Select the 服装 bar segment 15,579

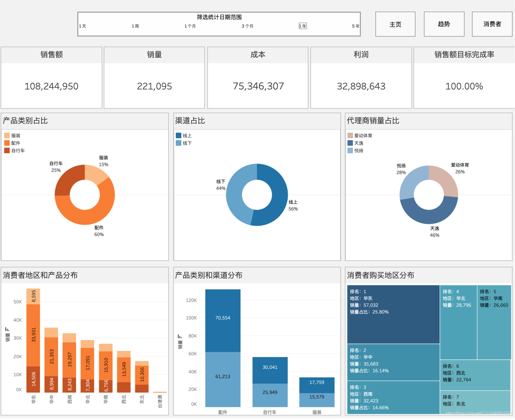coord(317,400)
